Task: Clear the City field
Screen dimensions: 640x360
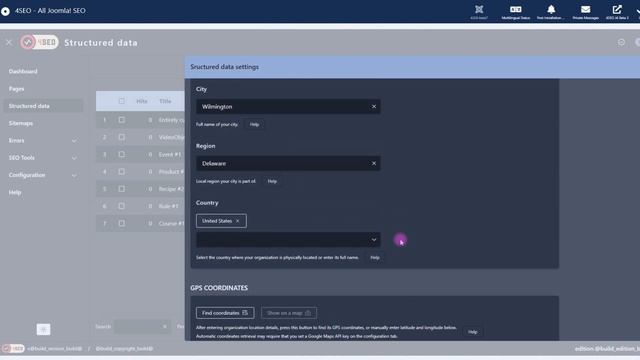Action: click(373, 107)
